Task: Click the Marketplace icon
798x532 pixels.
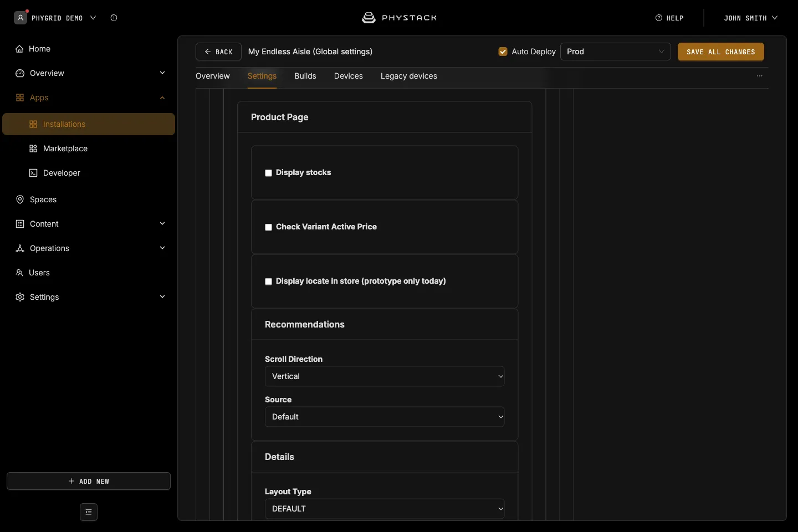Action: [33, 149]
